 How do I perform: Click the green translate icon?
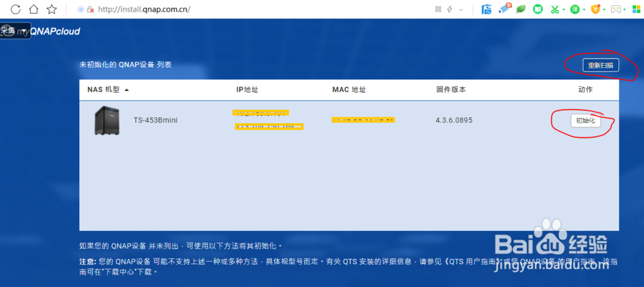pos(575,9)
